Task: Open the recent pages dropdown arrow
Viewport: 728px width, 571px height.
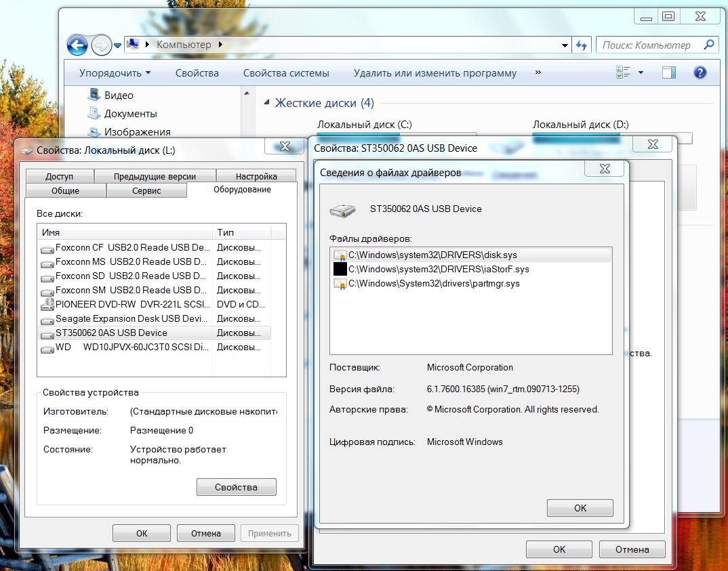Action: click(117, 45)
